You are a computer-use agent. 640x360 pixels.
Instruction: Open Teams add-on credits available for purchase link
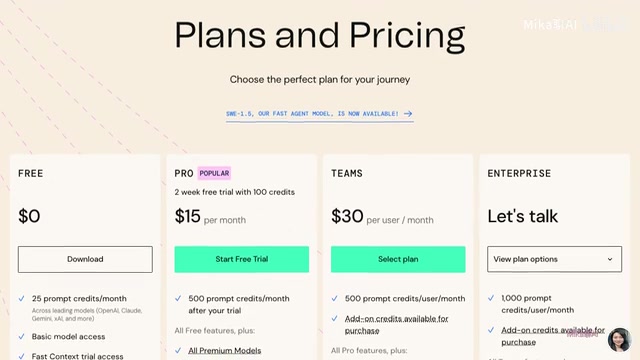[x=396, y=324]
